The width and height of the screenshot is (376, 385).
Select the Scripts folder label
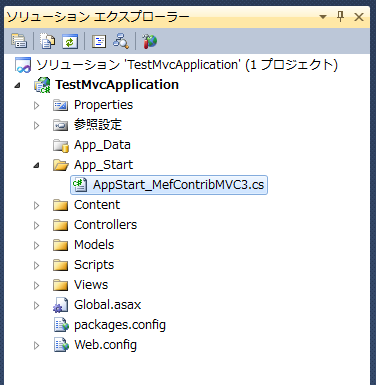point(94,265)
